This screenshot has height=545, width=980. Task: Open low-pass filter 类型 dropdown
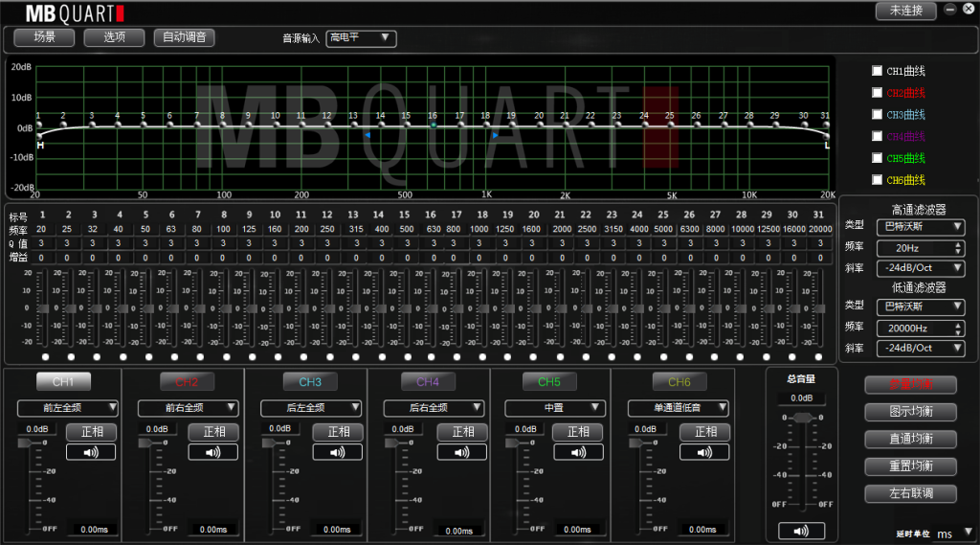pos(921,307)
